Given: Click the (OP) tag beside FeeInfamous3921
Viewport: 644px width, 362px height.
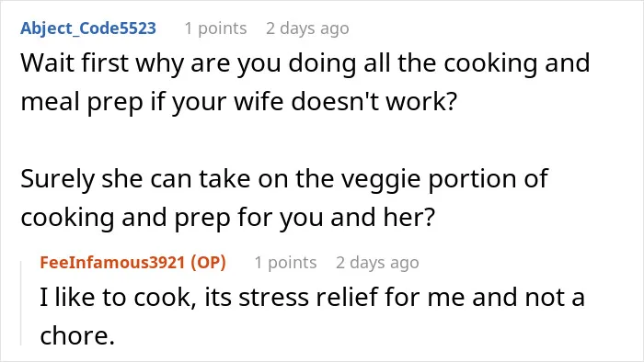Looking at the screenshot, I should [208, 263].
